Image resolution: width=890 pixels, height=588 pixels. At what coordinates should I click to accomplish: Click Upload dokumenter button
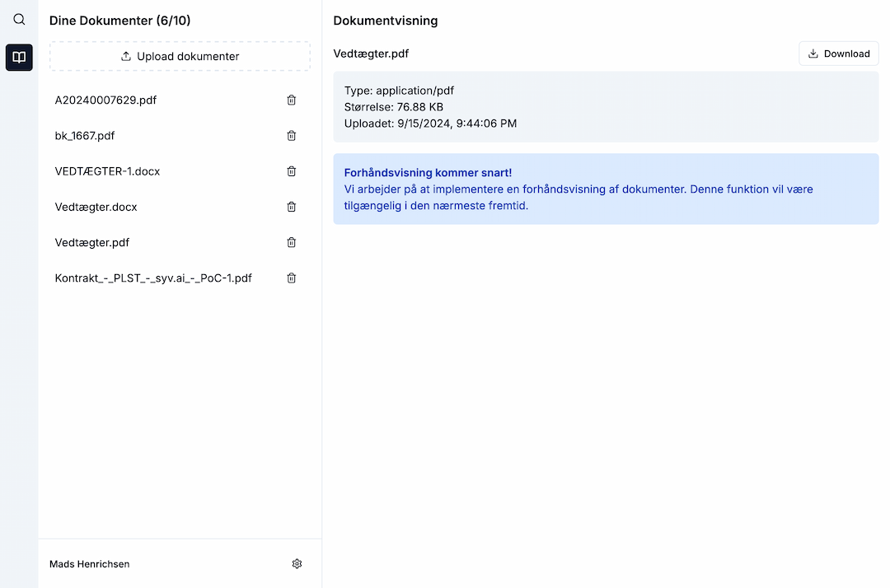click(x=180, y=57)
